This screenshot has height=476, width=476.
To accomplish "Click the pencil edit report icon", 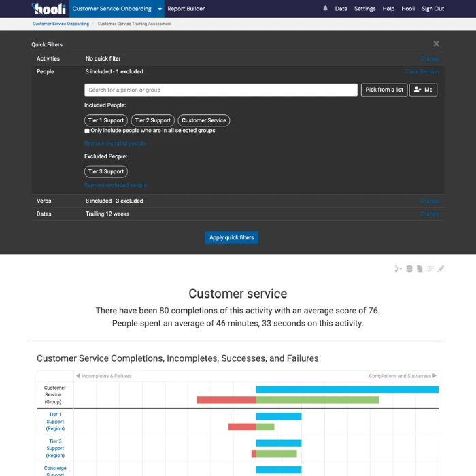I will point(441,269).
